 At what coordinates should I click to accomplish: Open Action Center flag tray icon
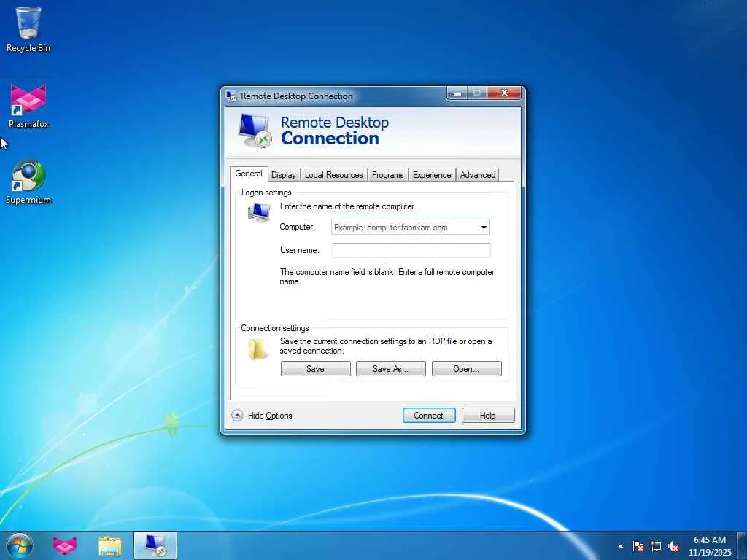[x=638, y=546]
